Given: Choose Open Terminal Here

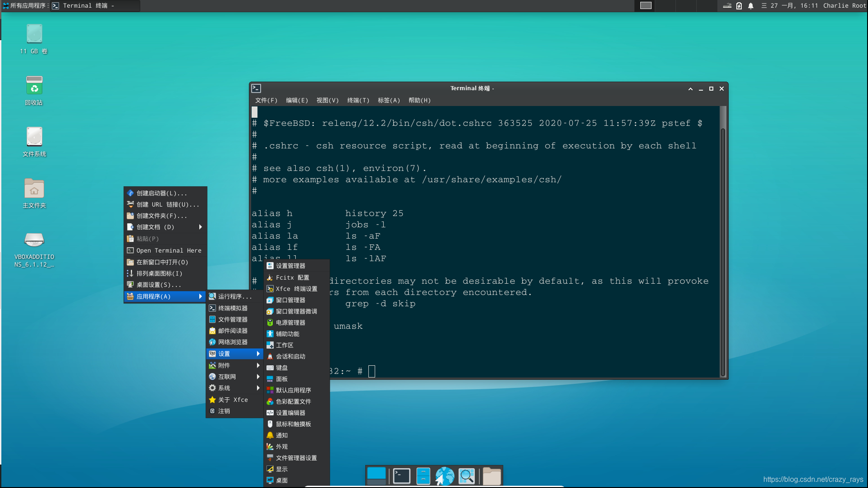Looking at the screenshot, I should point(165,250).
